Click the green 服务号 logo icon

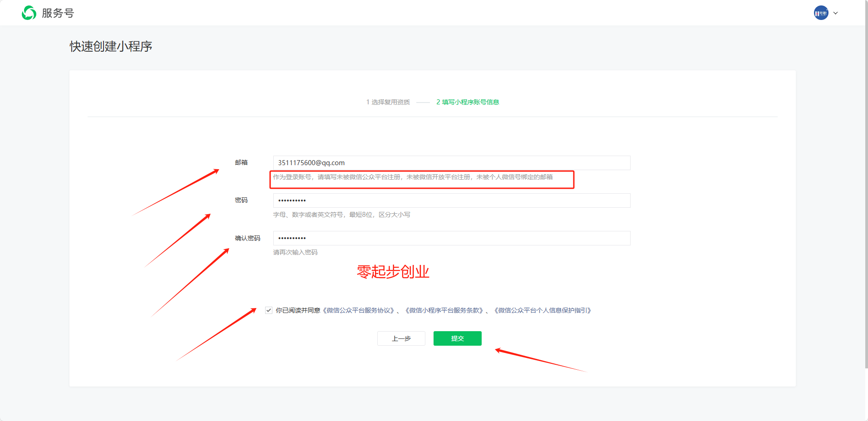(28, 13)
